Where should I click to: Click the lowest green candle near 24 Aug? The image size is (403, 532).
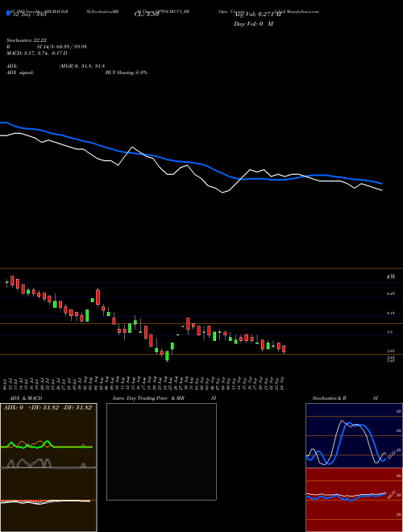click(x=167, y=356)
